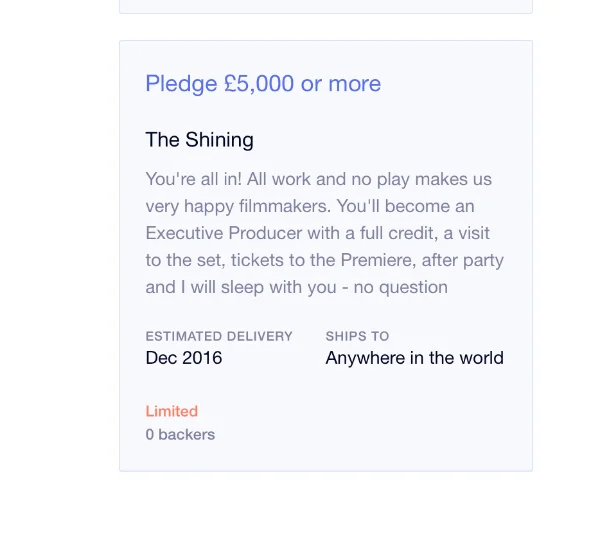The image size is (600, 545).
Task: Click the 'ESTIMATED DELIVERY' label
Action: (x=219, y=336)
